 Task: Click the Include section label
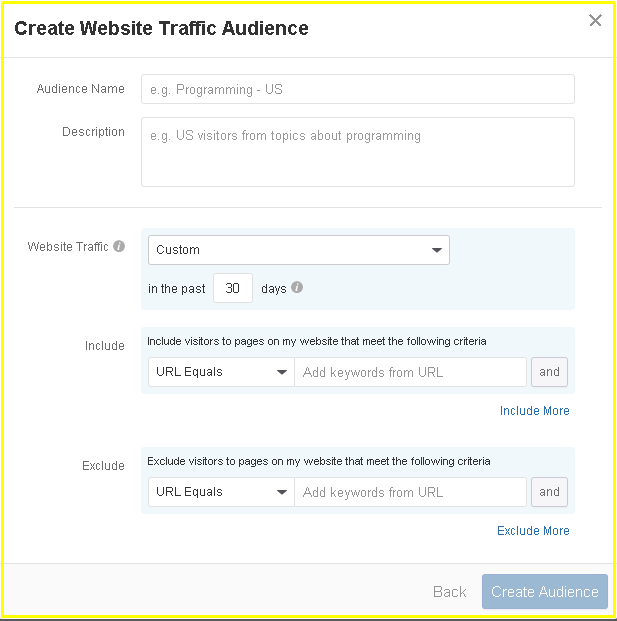coord(105,346)
